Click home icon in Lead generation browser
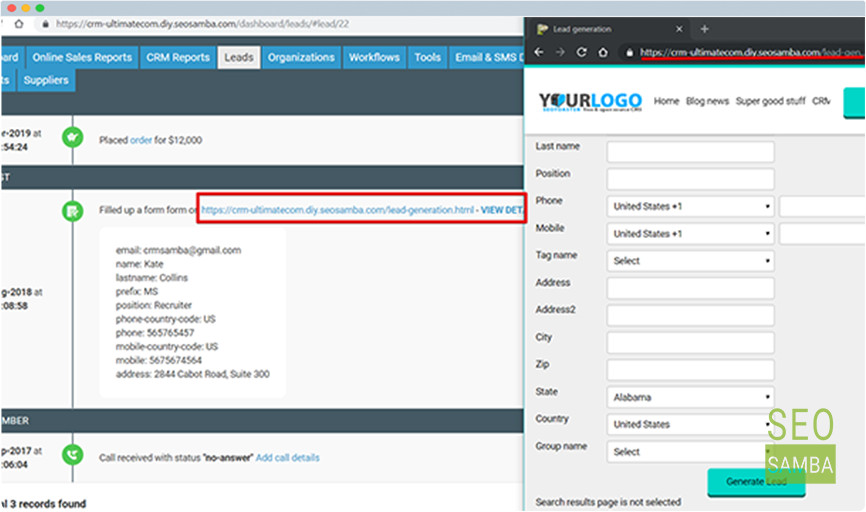Image resolution: width=866 pixels, height=512 pixels. coord(603,52)
